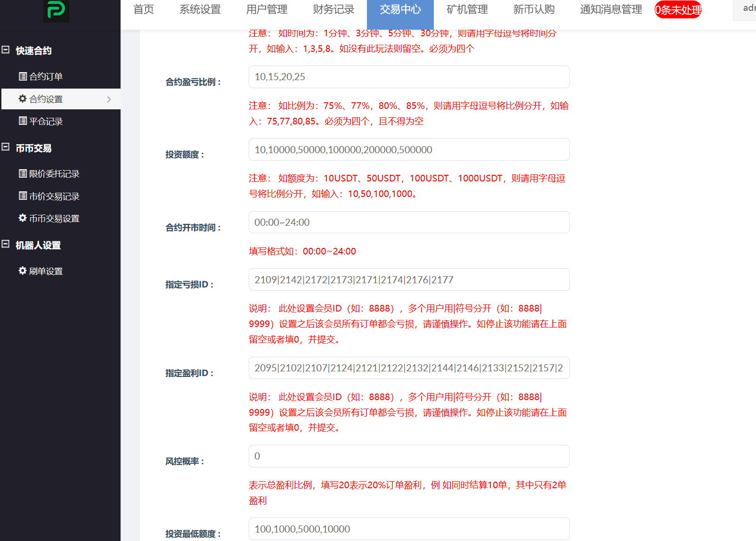Open the 财务记录 top menu

[x=333, y=9]
